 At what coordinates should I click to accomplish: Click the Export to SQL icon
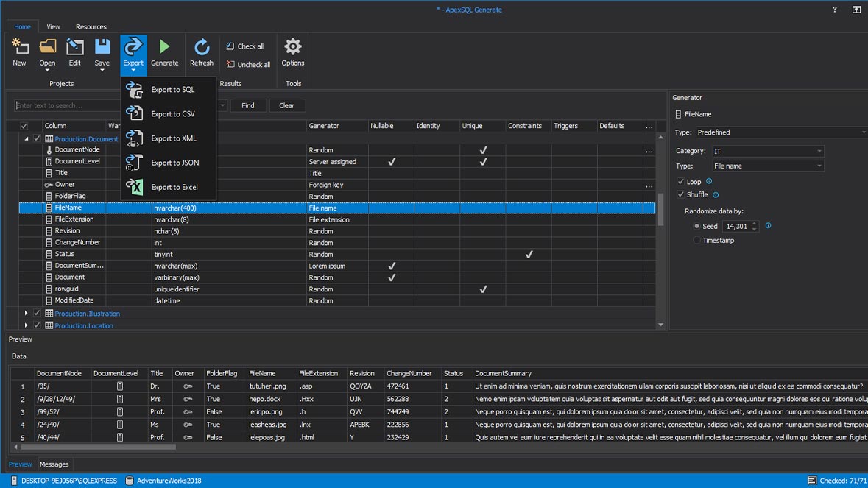click(134, 89)
